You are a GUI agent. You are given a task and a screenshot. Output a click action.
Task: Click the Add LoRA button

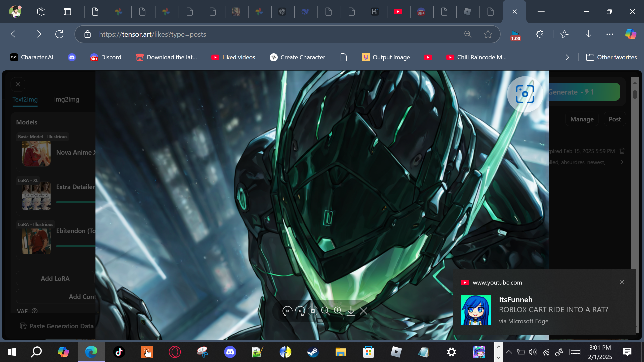pyautogui.click(x=55, y=278)
